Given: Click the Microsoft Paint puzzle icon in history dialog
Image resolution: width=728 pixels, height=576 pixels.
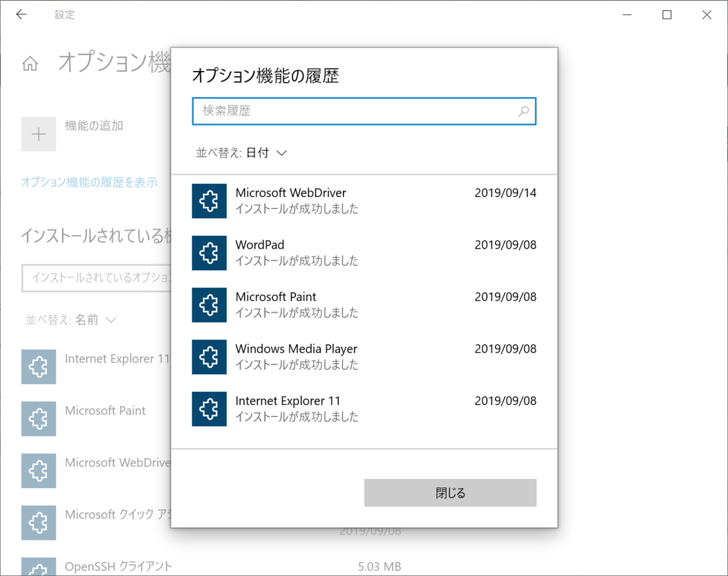Looking at the screenshot, I should pos(209,305).
